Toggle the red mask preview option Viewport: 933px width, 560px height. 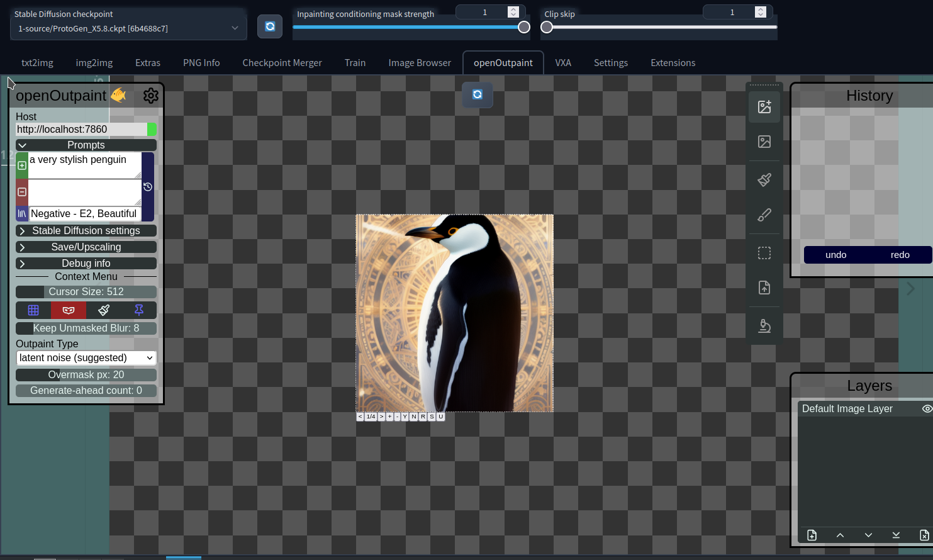(69, 310)
